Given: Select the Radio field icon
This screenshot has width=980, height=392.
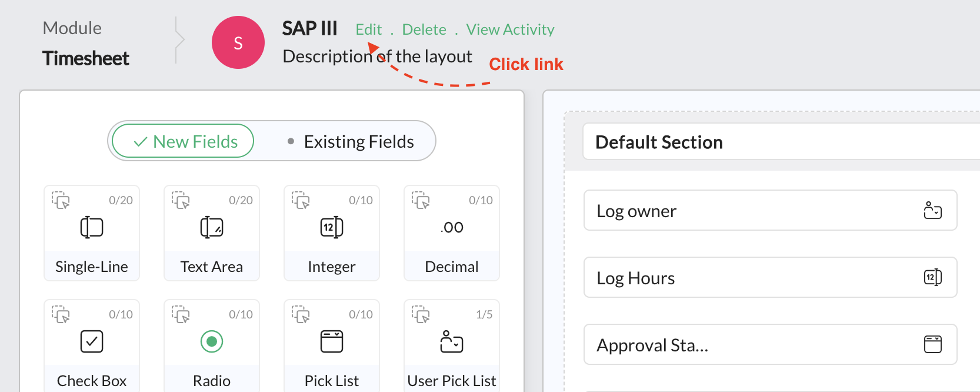Looking at the screenshot, I should 212,341.
